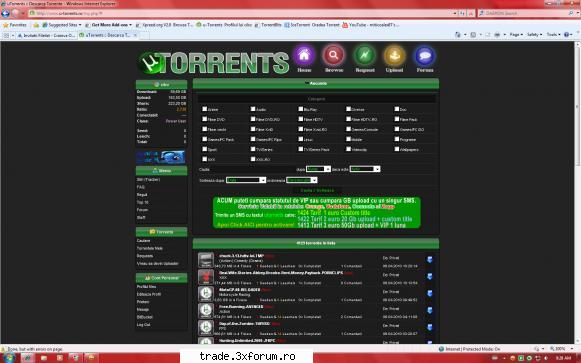The width and height of the screenshot is (581, 363).
Task: Open 'Get More Add-ons' favorites item
Action: click(108, 25)
